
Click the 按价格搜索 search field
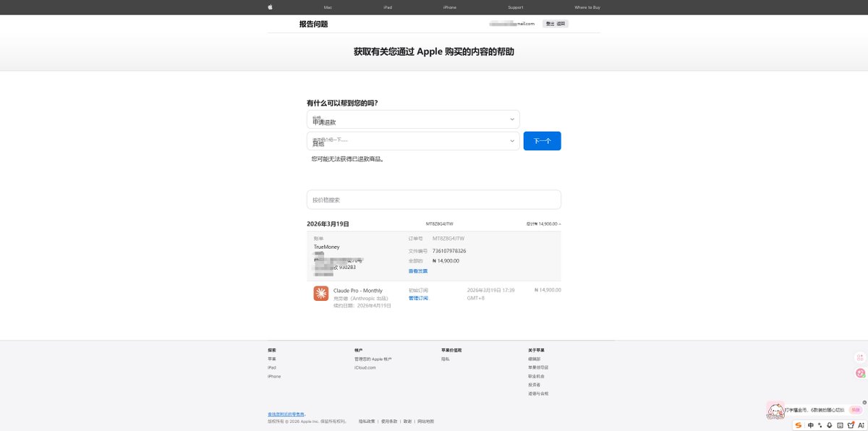pos(434,199)
